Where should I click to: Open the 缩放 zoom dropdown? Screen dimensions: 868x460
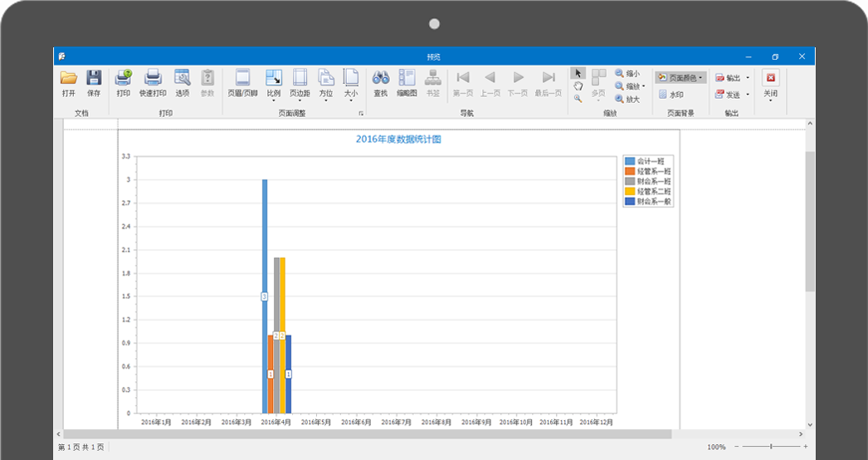630,86
